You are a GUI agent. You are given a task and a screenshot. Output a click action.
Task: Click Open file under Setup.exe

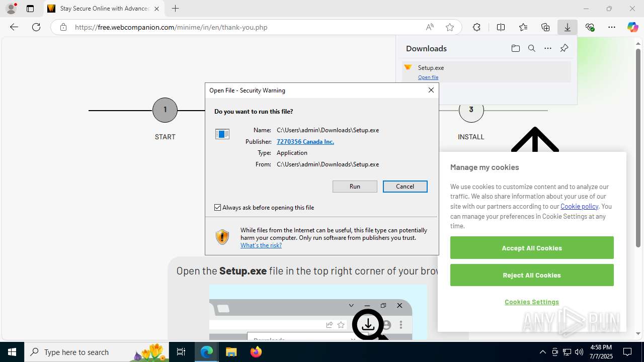(428, 77)
